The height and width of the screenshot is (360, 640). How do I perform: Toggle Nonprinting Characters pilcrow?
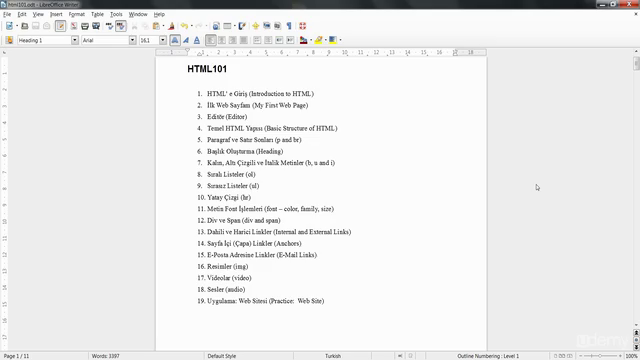(x=289, y=26)
